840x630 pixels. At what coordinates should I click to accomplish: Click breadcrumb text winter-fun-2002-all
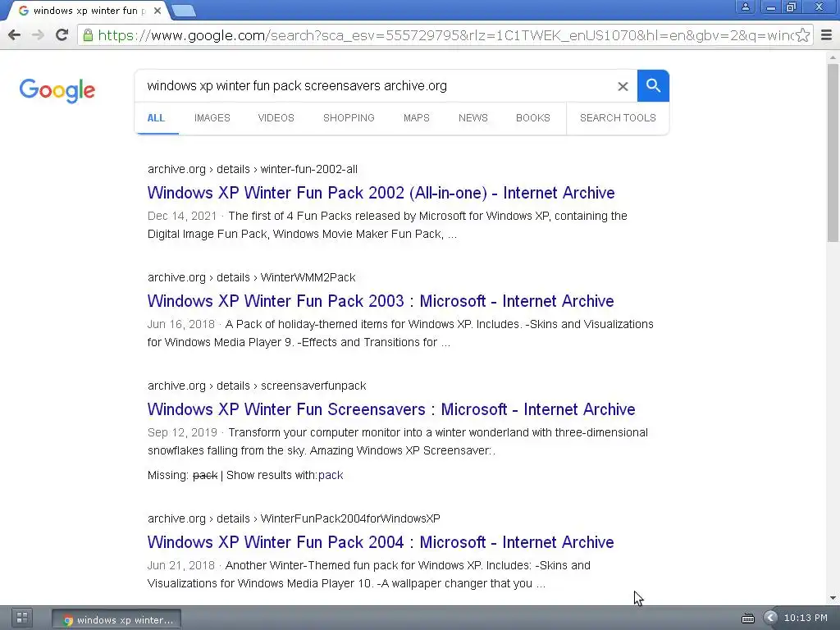[x=308, y=169]
